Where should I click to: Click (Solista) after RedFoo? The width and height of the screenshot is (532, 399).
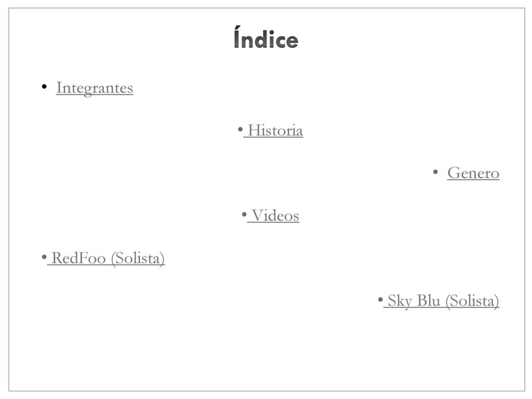(138, 259)
